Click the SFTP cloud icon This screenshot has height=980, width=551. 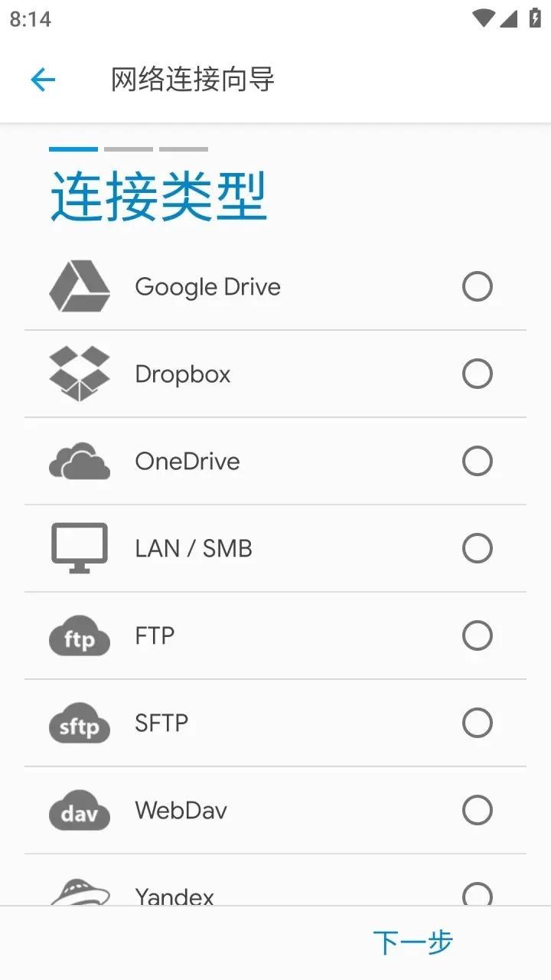[x=80, y=724]
